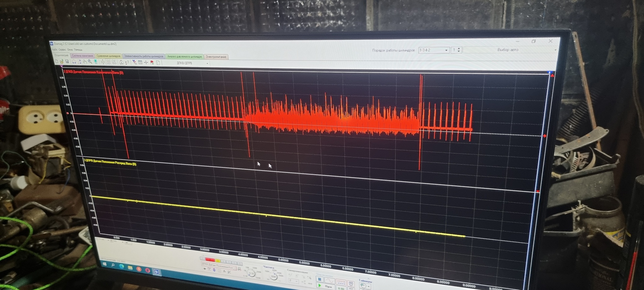This screenshot has height=290, width=644.
Task: Pause the recording with pause button
Action: click(x=319, y=279)
